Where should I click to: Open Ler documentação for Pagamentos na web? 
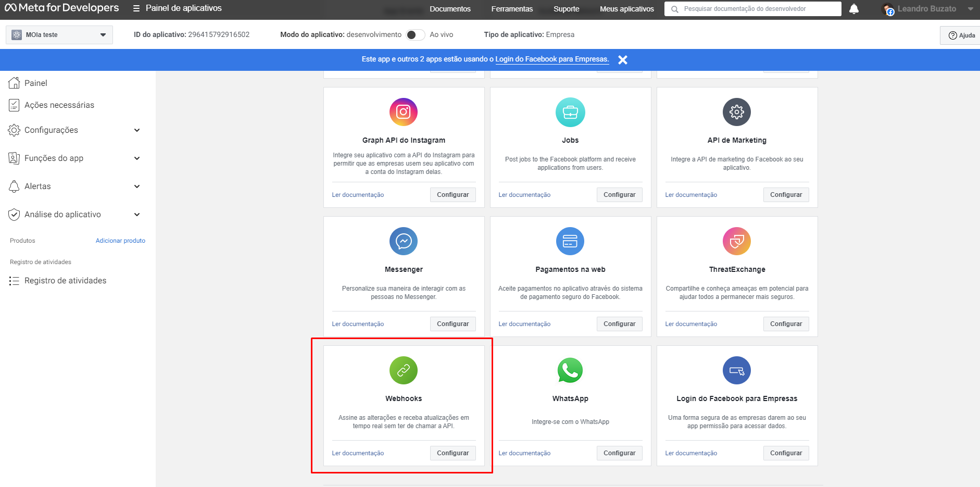click(x=524, y=324)
